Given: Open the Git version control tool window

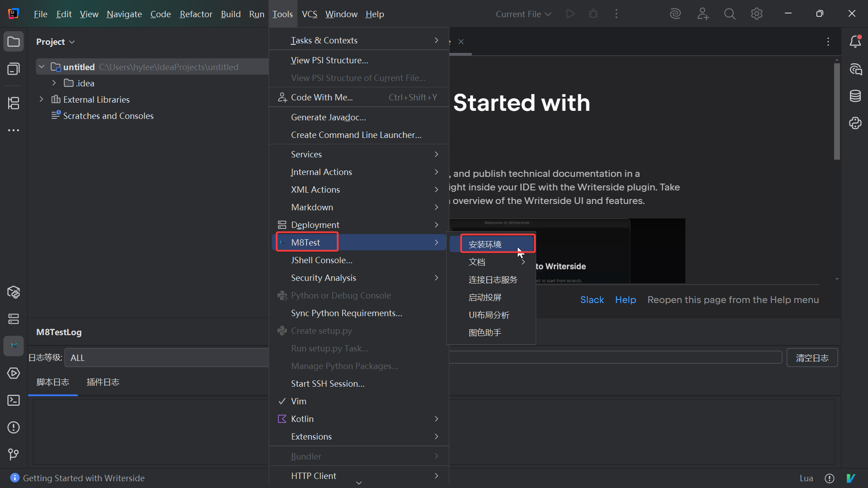Looking at the screenshot, I should (14, 454).
